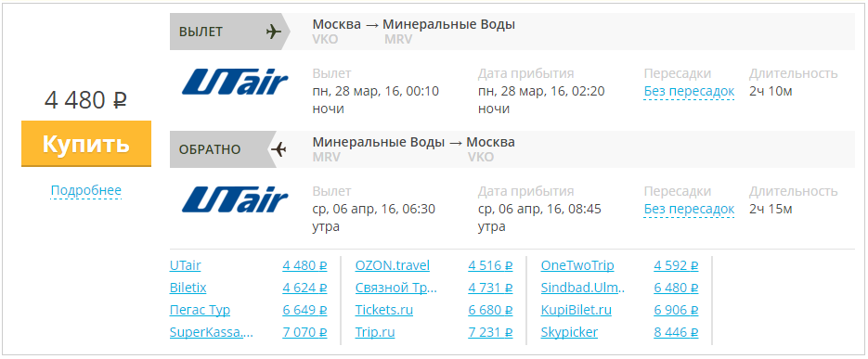Image resolution: width=868 pixels, height=359 pixels.
Task: Open the OneTwoTrip offer link
Action: tap(577, 265)
